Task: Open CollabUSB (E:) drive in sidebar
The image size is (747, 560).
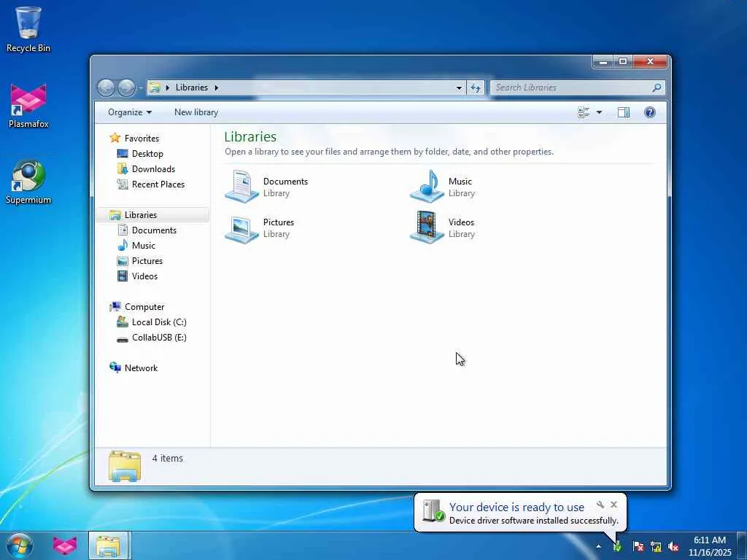Action: (158, 337)
